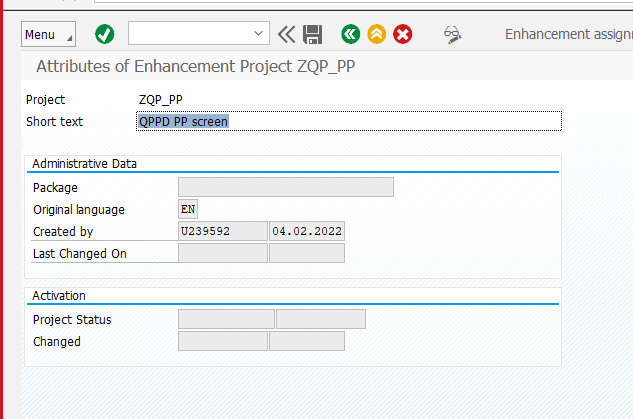Save the project using floppy disk icon
Viewport: 633px width, 419px height.
(x=313, y=34)
